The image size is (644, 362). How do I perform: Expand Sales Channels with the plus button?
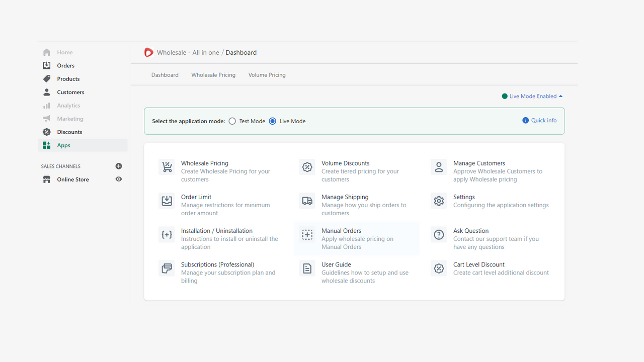tap(119, 166)
